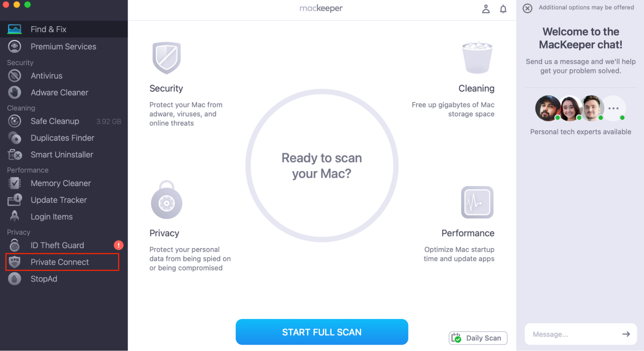The height and width of the screenshot is (351, 644).
Task: Click the Private Connect VPN icon
Action: tap(15, 262)
